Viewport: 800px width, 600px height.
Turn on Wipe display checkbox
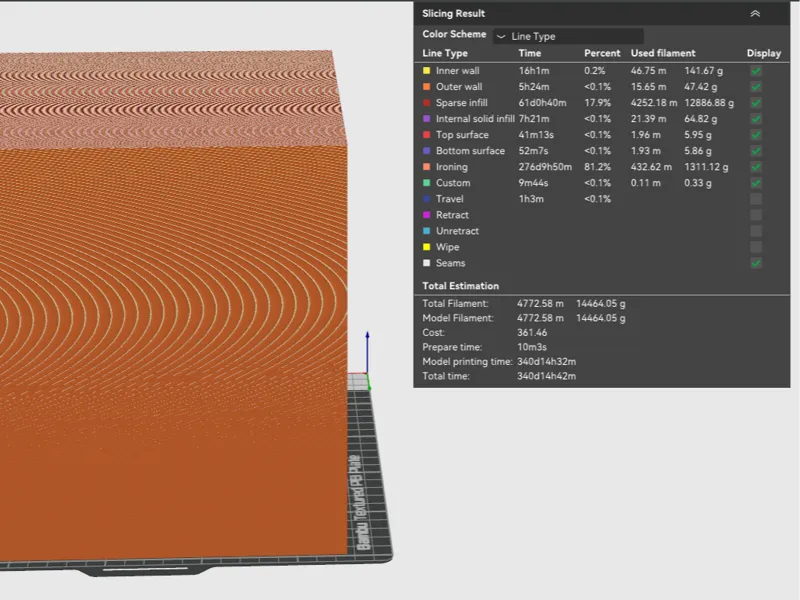(756, 247)
